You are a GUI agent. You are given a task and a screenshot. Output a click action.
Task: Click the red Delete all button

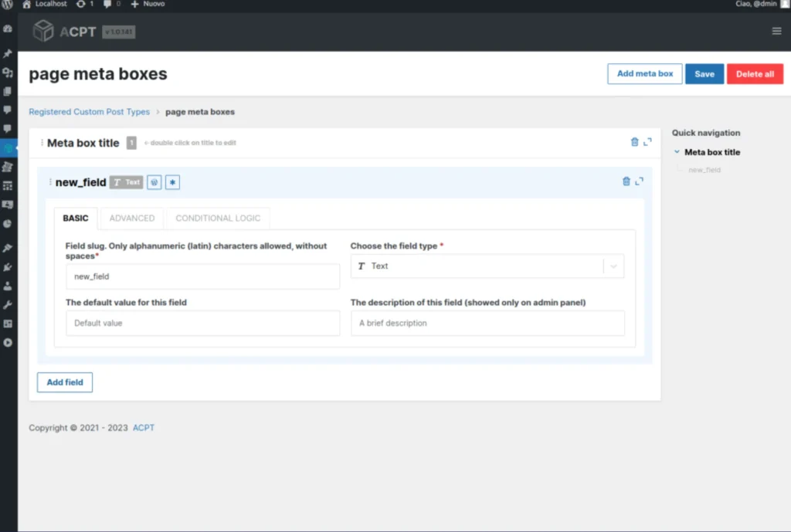tap(755, 74)
